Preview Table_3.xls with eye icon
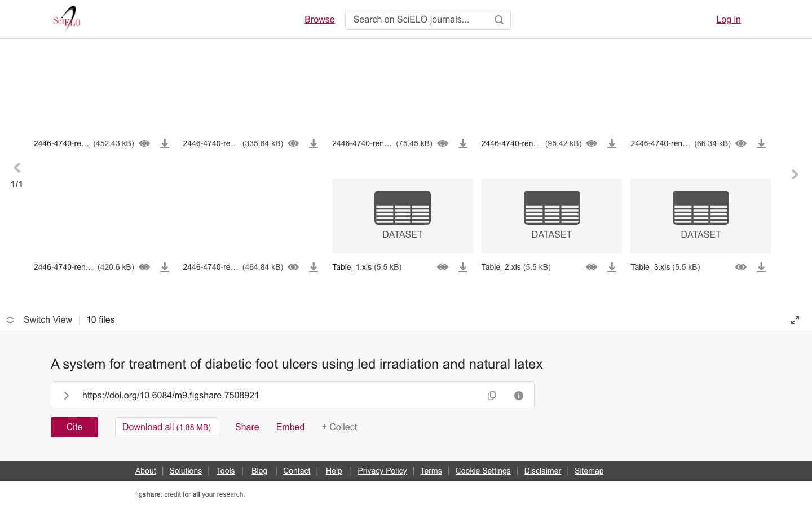The height and width of the screenshot is (508, 812). tap(741, 267)
